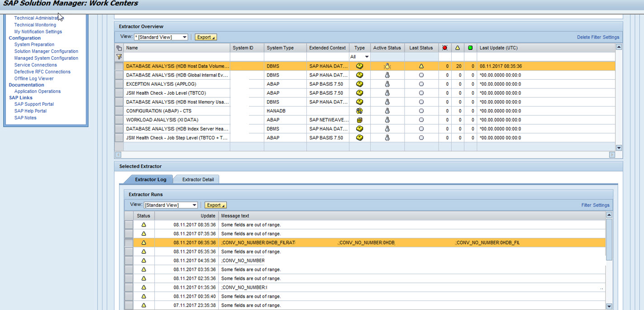The width and height of the screenshot is (644, 310).
Task: Click active status icon for JSM Health Check - Job Level
Action: click(x=387, y=93)
